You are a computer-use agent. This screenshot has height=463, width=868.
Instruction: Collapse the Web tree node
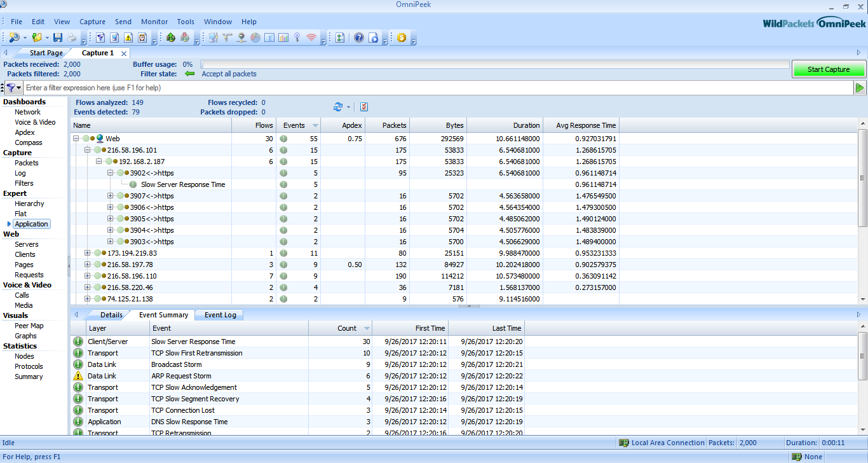(76, 138)
